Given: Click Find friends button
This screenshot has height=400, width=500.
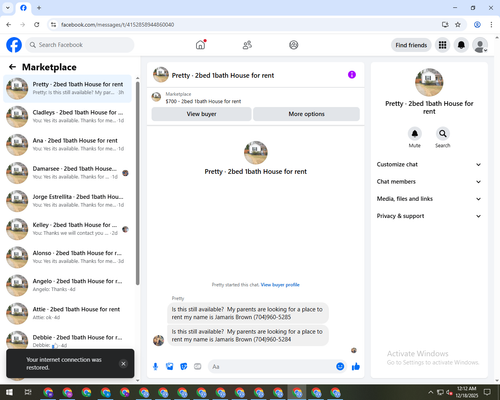Looking at the screenshot, I should (411, 45).
